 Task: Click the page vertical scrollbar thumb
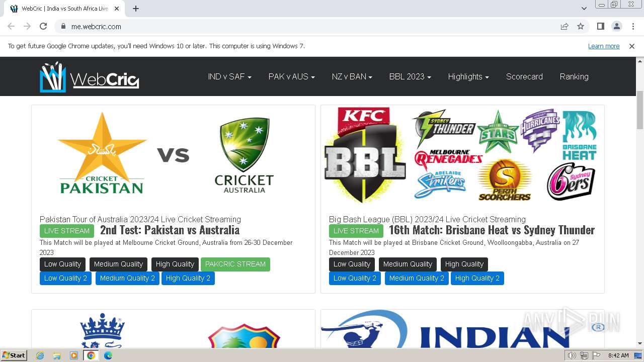(640, 110)
